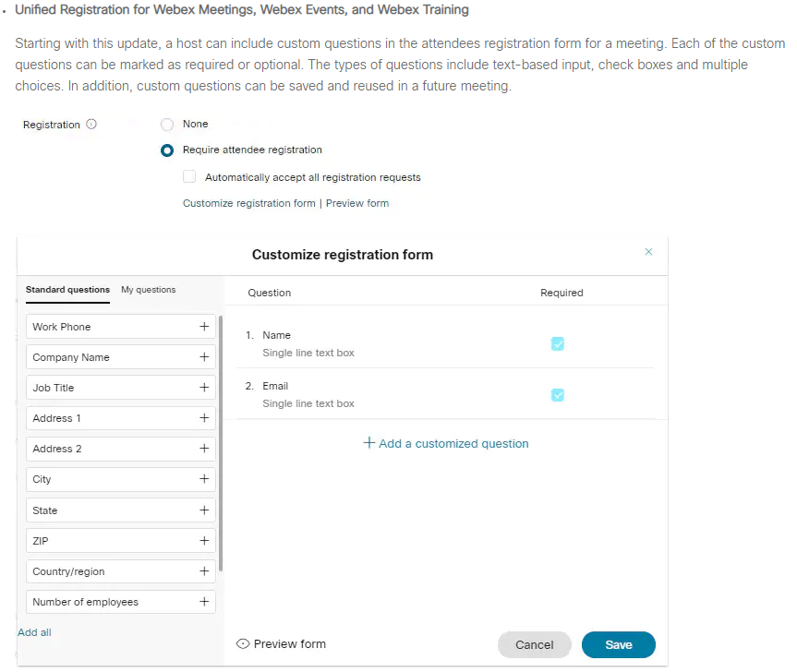Click the Required column header
Image resolution: width=797 pixels, height=672 pixels.
point(562,293)
